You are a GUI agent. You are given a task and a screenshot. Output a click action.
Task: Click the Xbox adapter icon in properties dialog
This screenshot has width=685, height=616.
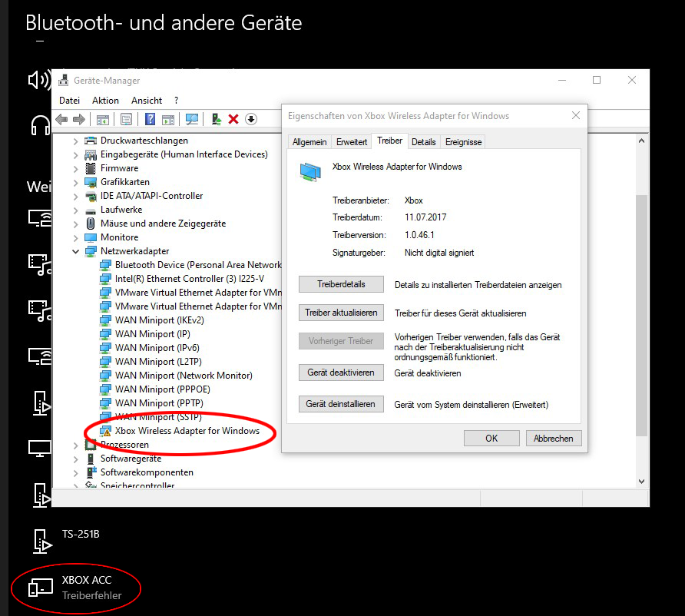(310, 171)
